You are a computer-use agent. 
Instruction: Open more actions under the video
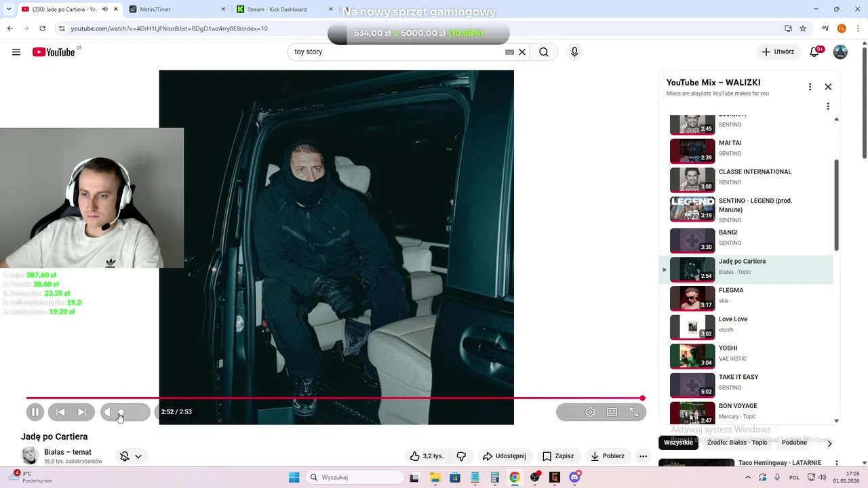(644, 456)
